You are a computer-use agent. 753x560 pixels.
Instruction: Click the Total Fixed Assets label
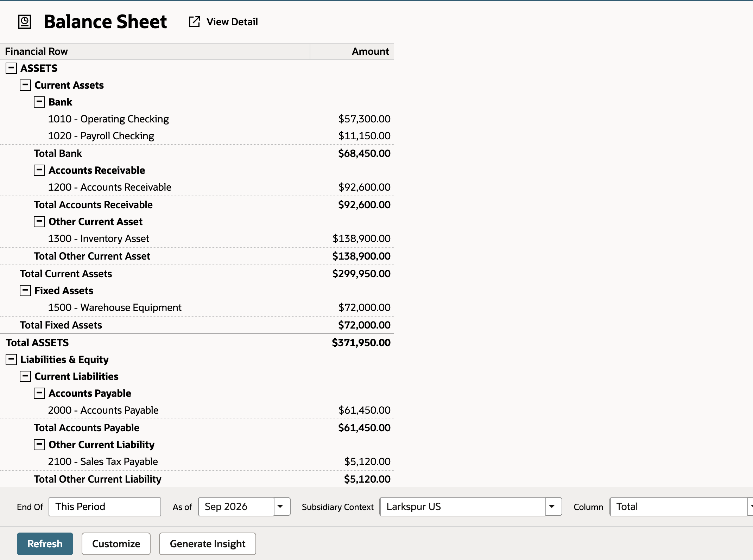pyautogui.click(x=61, y=325)
